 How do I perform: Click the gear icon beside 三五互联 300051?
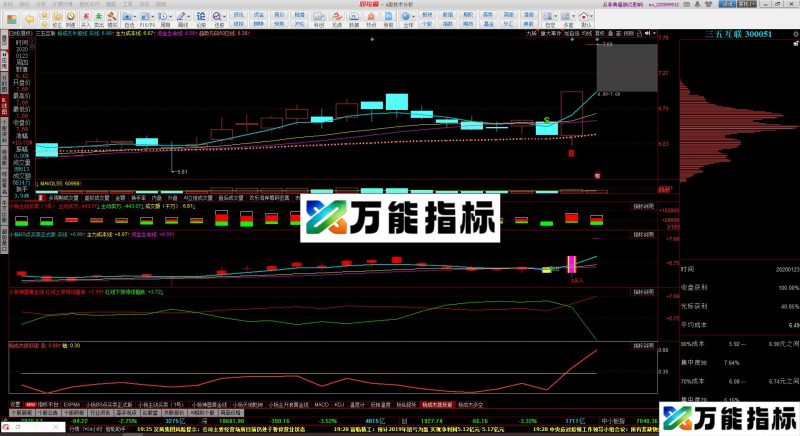pos(795,34)
